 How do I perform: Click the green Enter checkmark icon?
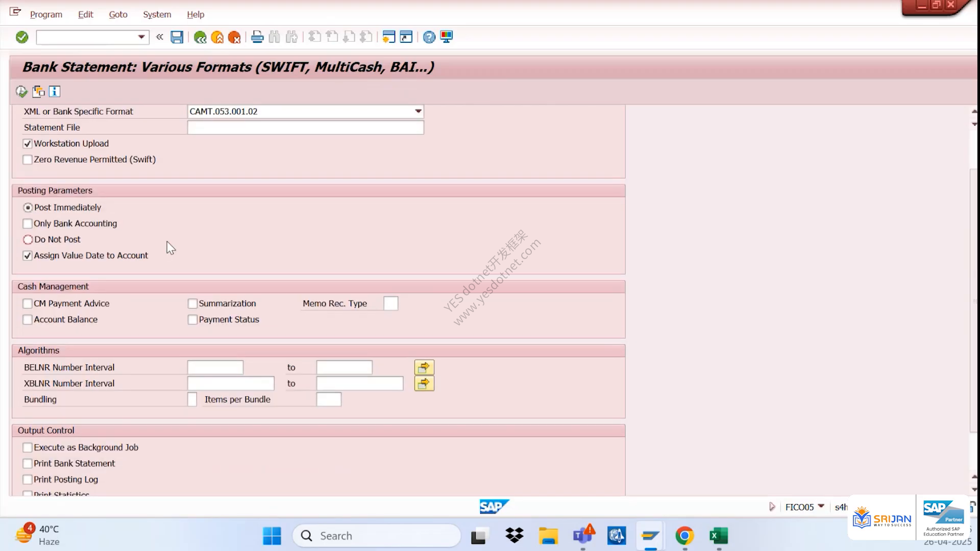pyautogui.click(x=22, y=37)
